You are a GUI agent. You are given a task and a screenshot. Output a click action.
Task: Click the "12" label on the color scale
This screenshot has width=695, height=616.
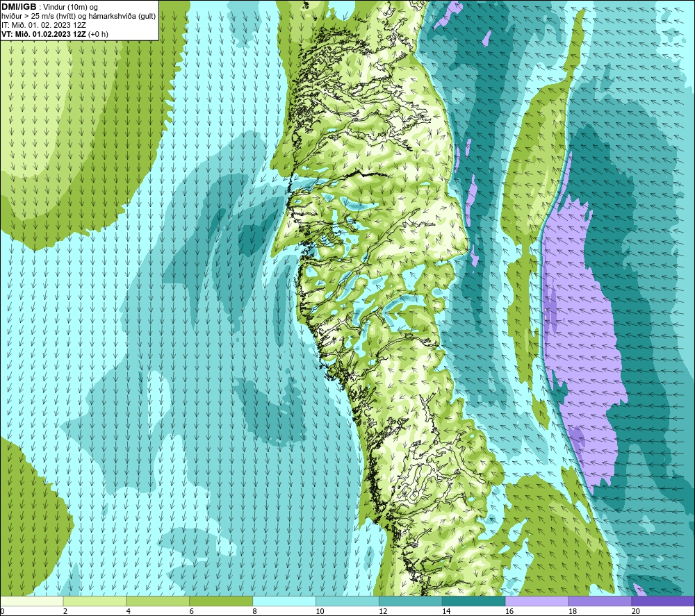[383, 611]
